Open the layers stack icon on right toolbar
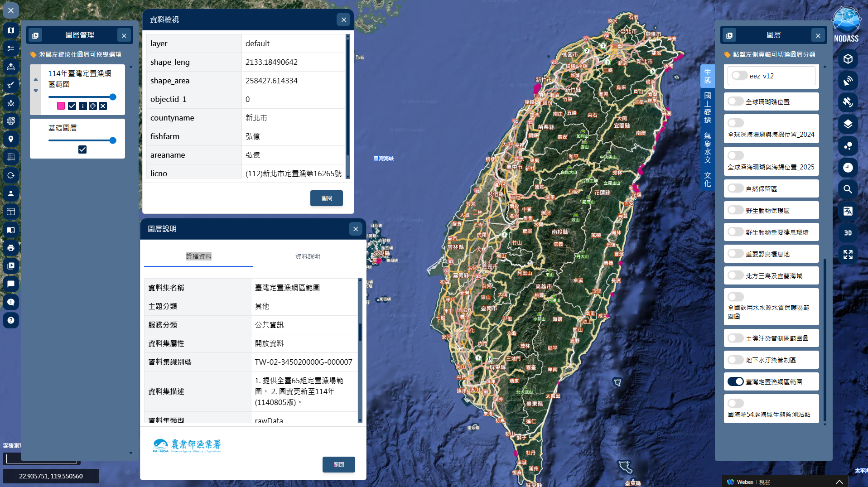 point(848,124)
